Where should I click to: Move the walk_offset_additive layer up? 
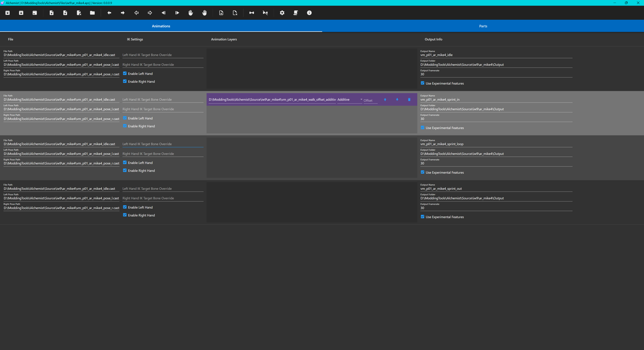385,99
